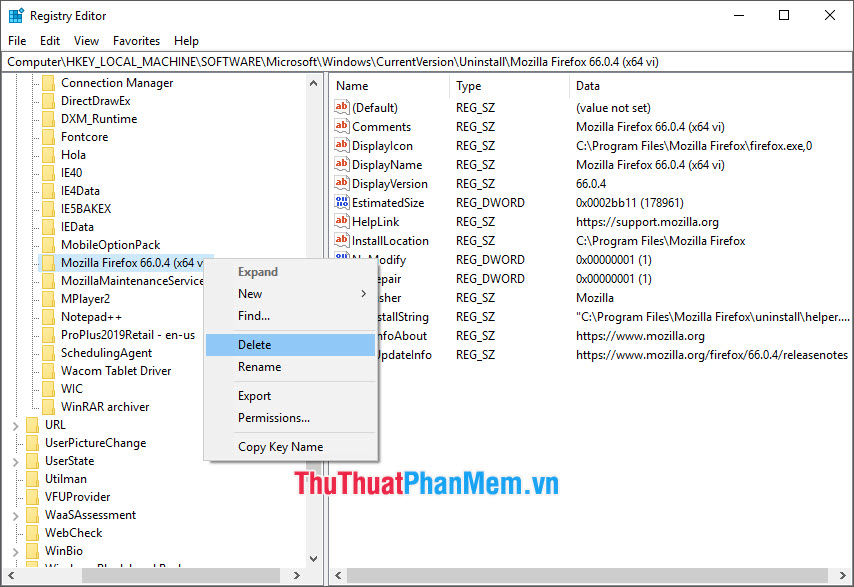This screenshot has height=587, width=854.
Task: Click the folder icon of WinRAR archiver key
Action: (48, 406)
